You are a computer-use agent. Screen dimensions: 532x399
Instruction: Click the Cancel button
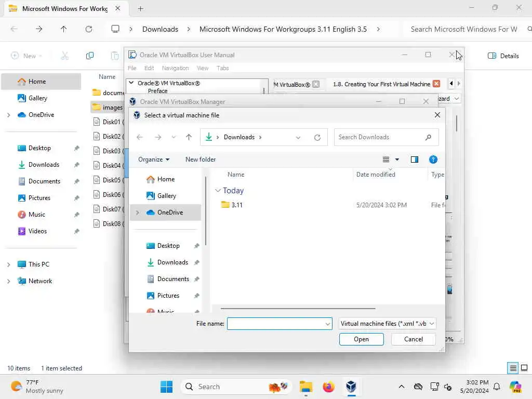pyautogui.click(x=413, y=339)
